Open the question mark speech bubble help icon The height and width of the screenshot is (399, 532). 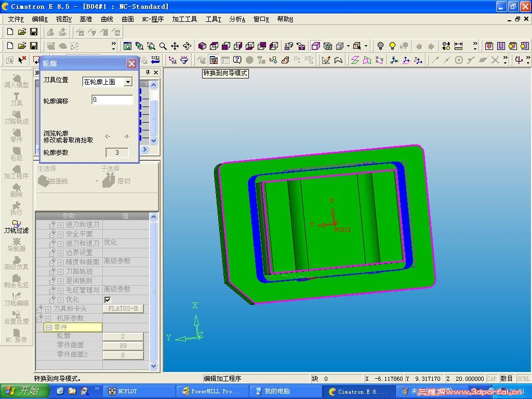[x=237, y=60]
